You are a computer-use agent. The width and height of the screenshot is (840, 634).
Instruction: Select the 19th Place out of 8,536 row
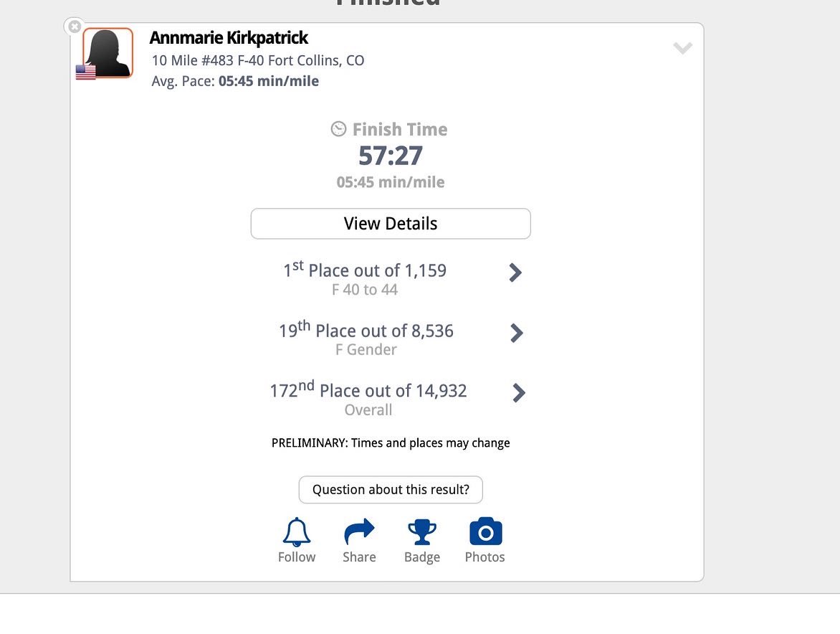366,331
